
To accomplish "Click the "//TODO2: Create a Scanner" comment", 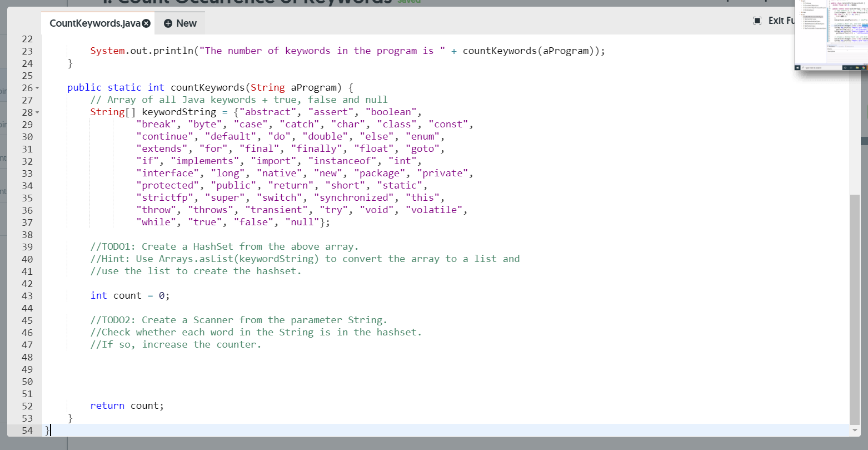I will pos(239,320).
